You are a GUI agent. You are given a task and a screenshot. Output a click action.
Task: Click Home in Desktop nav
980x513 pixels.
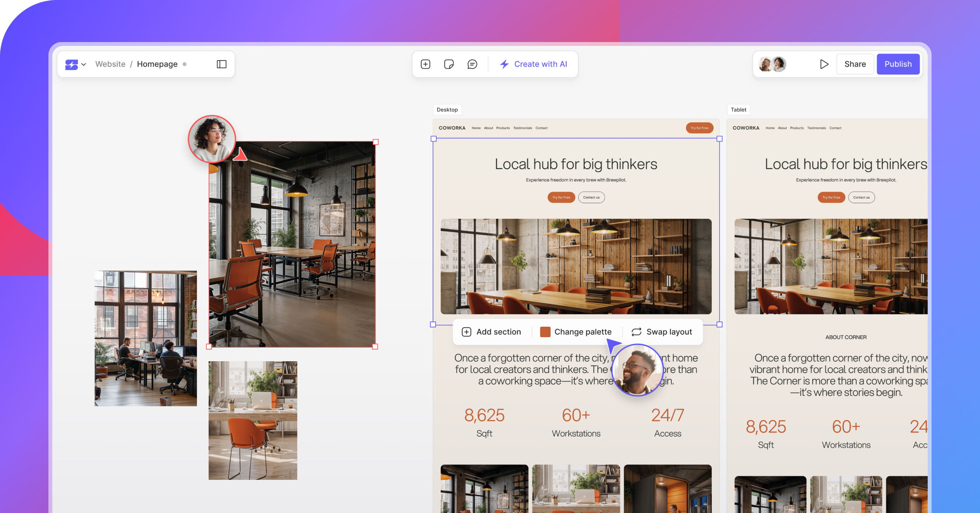click(x=476, y=128)
